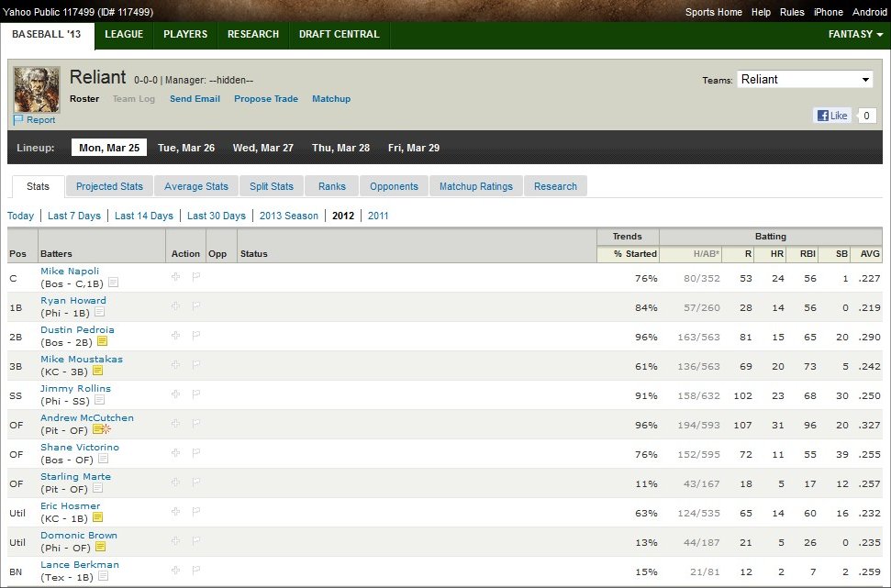
Task: Open the Matchup link
Action: click(x=331, y=99)
